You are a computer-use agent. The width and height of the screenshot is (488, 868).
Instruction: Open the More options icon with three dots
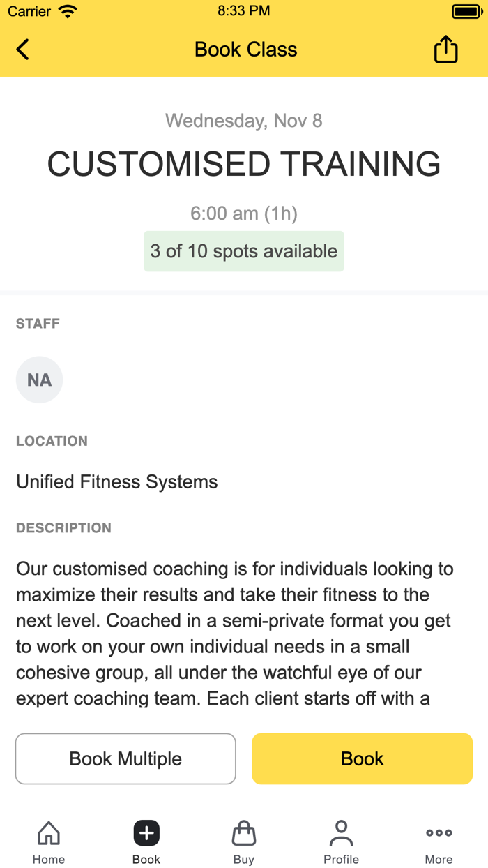[439, 832]
